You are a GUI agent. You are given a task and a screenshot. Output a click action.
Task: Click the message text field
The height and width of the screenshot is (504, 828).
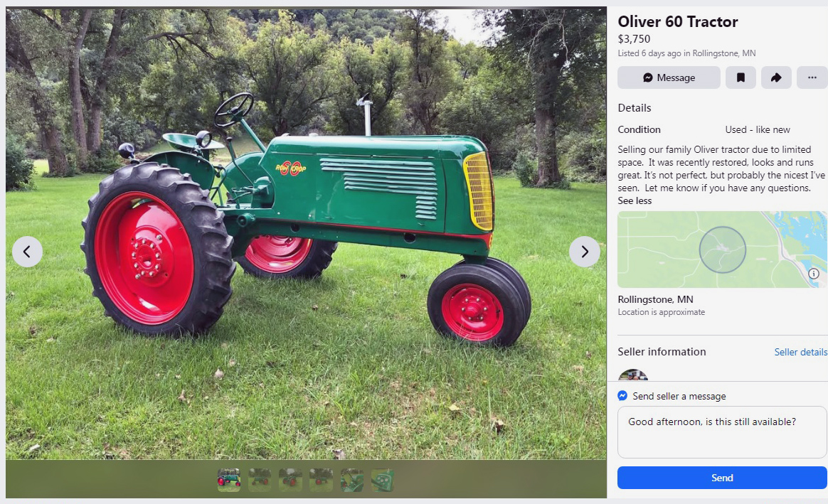coord(722,431)
